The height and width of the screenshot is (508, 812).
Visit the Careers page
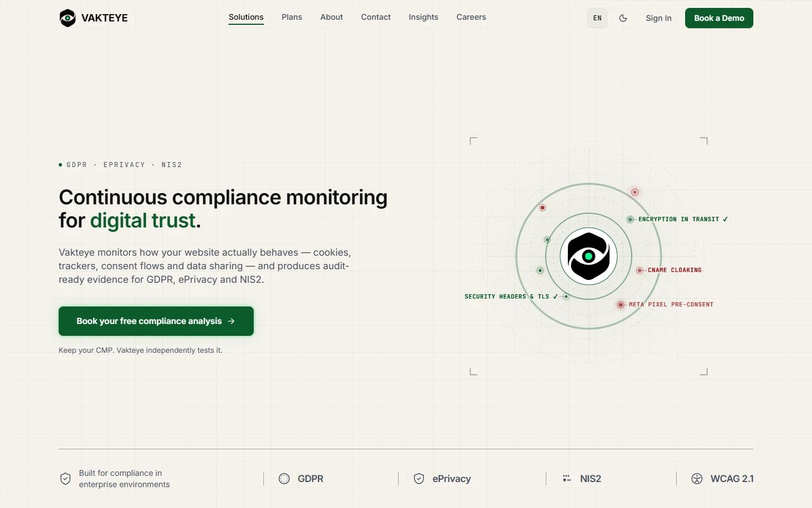471,17
